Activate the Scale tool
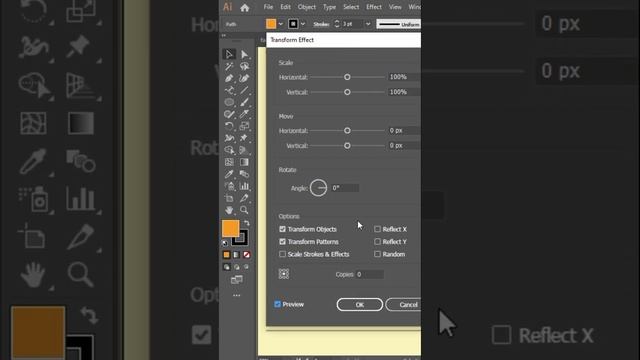The width and height of the screenshot is (640, 360). pos(244,126)
